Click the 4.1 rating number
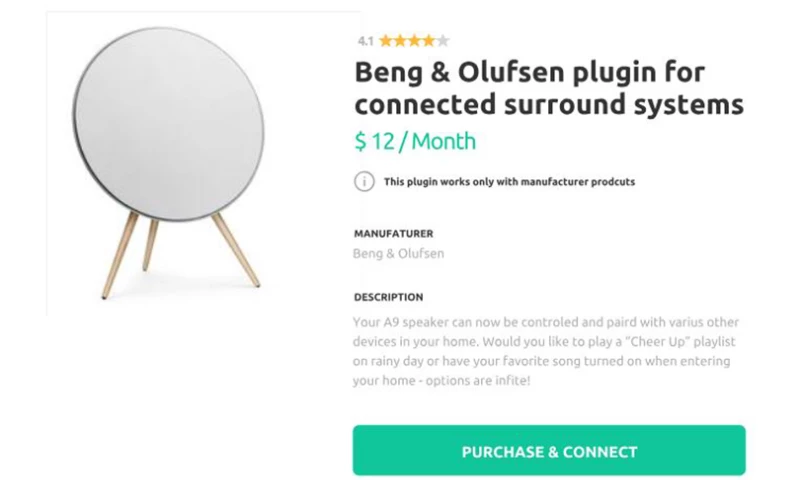The height and width of the screenshot is (480, 800). pos(364,41)
